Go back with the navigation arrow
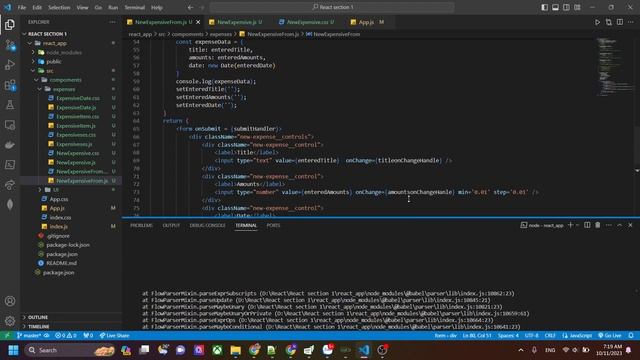Screen dimensions: 640x360 click(x=191, y=7)
